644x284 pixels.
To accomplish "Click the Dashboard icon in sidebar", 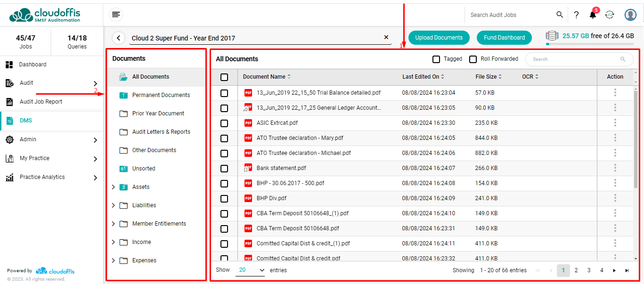I will [x=9, y=65].
